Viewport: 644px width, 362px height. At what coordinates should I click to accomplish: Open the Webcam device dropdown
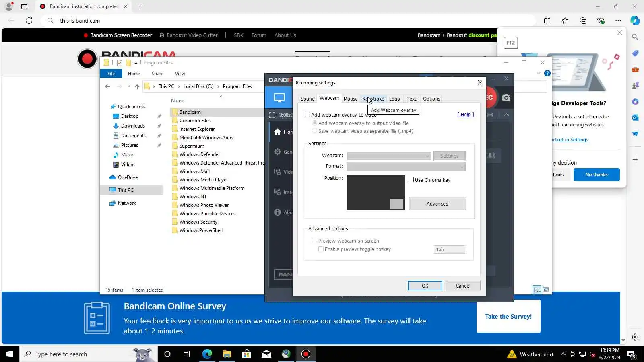point(389,156)
